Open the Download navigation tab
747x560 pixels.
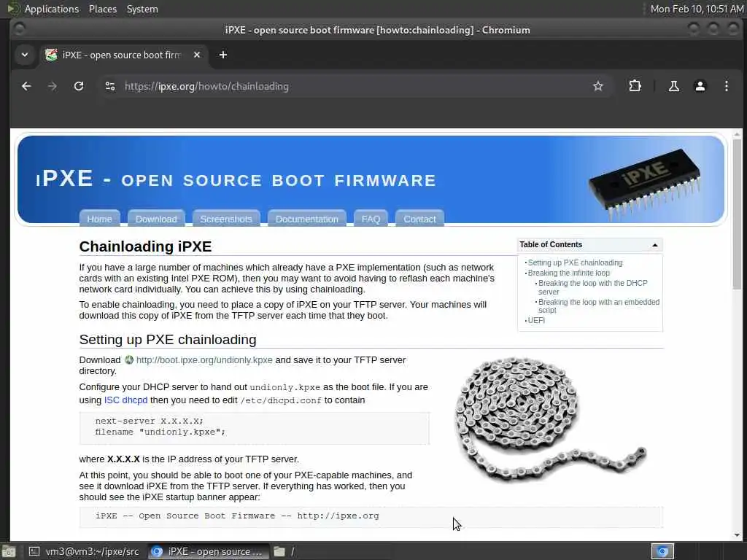(156, 218)
